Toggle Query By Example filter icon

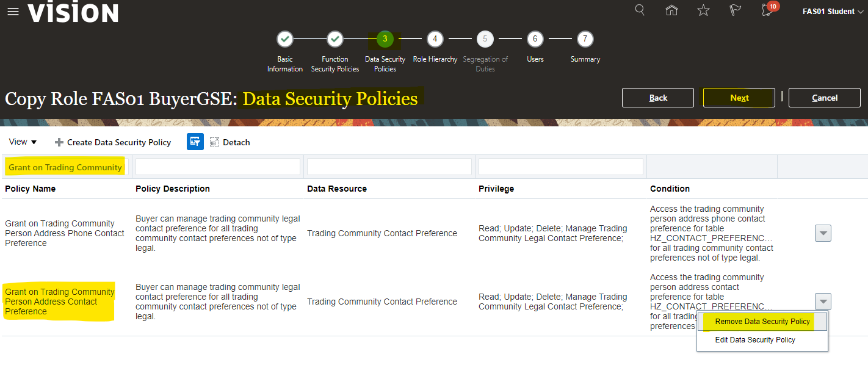[x=195, y=142]
